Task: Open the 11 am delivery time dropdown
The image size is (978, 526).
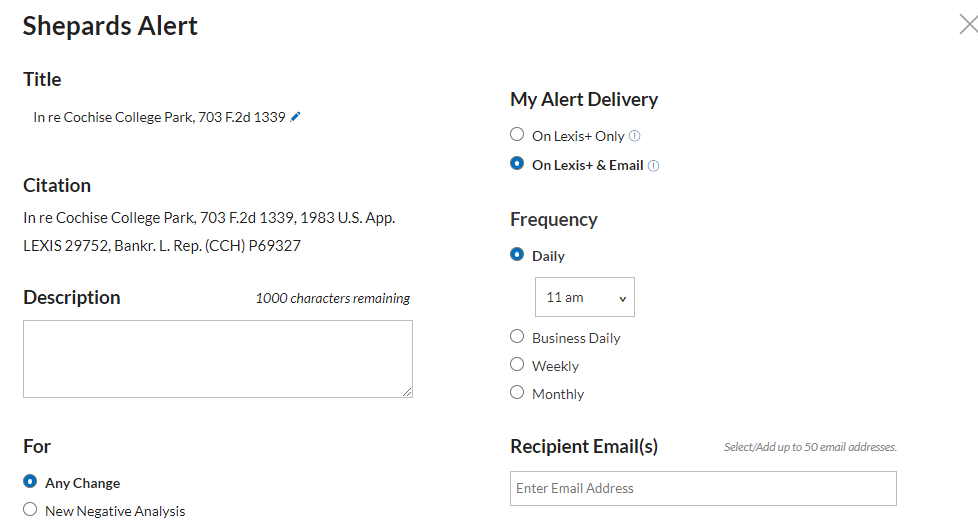Action: click(x=585, y=297)
